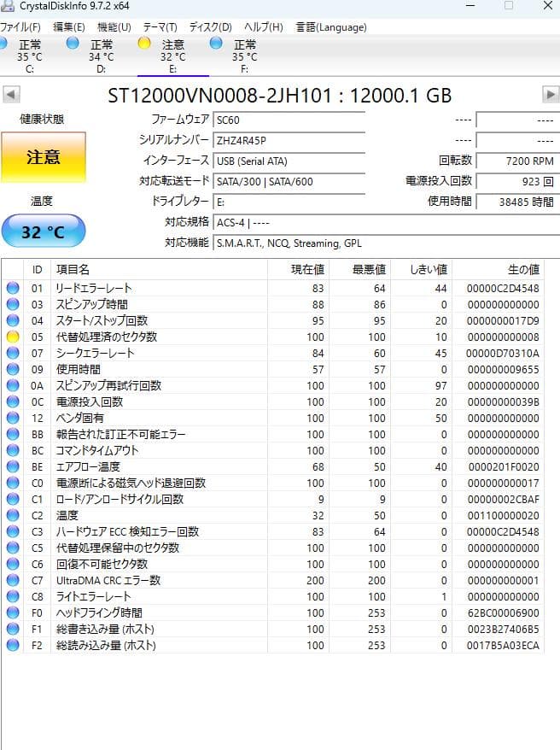Select drive E: caution status tab
This screenshot has width=560, height=750.
172,56
